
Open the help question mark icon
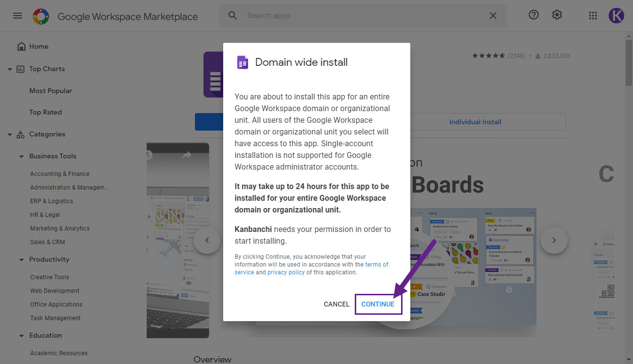534,15
